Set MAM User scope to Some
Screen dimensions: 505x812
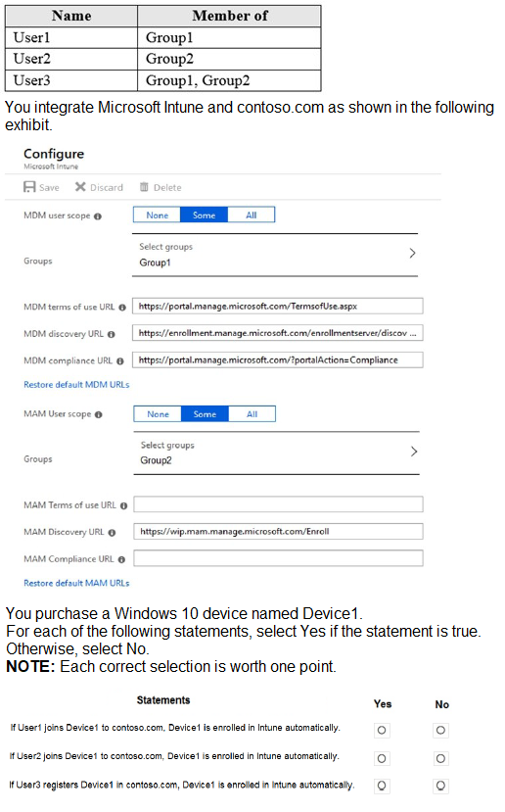click(x=205, y=414)
